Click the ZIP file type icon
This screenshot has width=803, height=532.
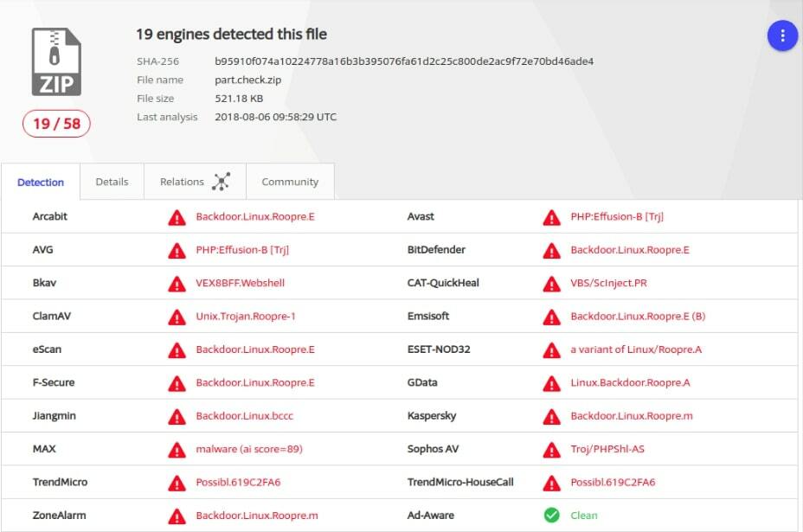[x=56, y=62]
